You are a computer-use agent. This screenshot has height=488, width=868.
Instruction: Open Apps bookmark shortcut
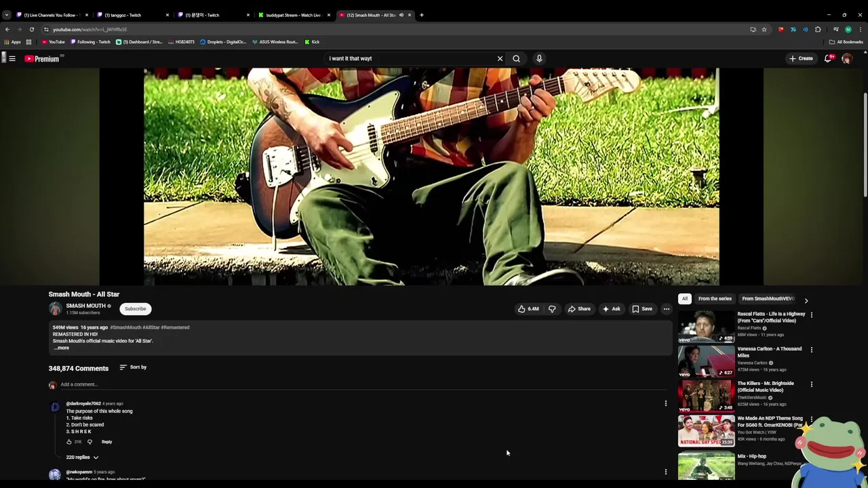12,42
